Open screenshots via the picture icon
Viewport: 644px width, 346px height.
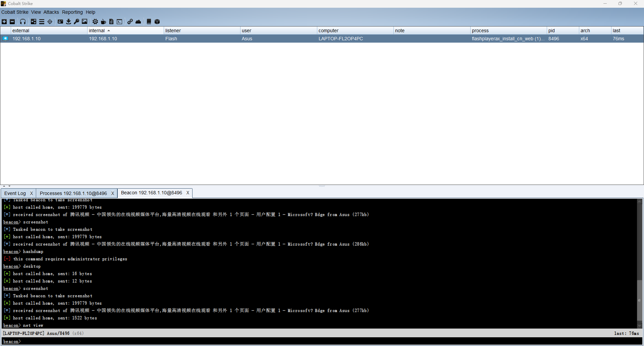[85, 22]
